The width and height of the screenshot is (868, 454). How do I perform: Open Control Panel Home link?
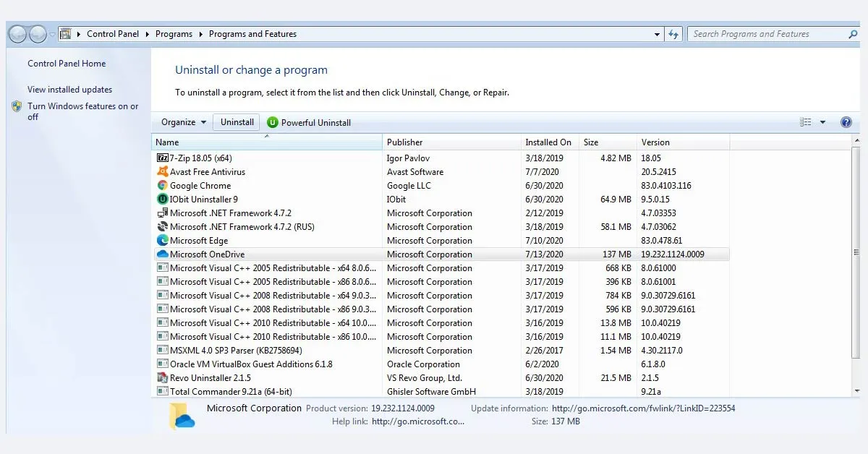[67, 64]
